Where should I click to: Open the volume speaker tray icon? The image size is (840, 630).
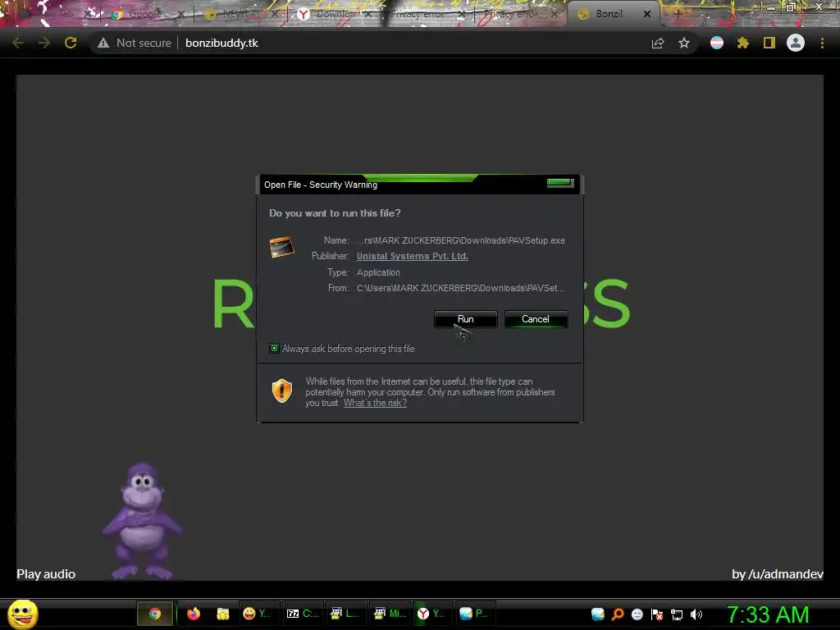696,614
